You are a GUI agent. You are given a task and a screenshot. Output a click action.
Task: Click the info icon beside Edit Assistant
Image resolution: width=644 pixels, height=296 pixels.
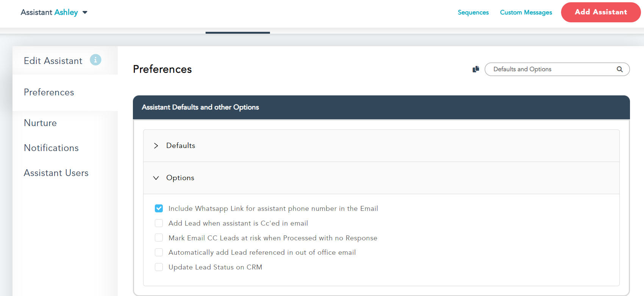[x=95, y=60]
